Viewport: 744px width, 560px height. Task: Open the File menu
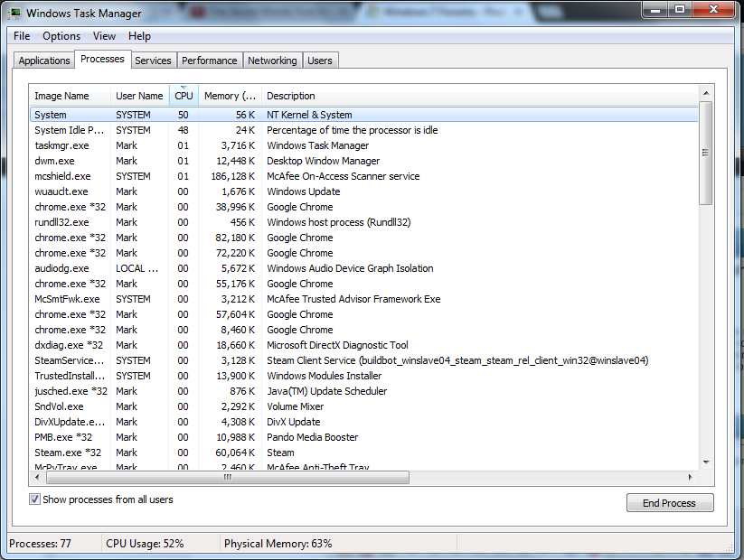(x=22, y=36)
